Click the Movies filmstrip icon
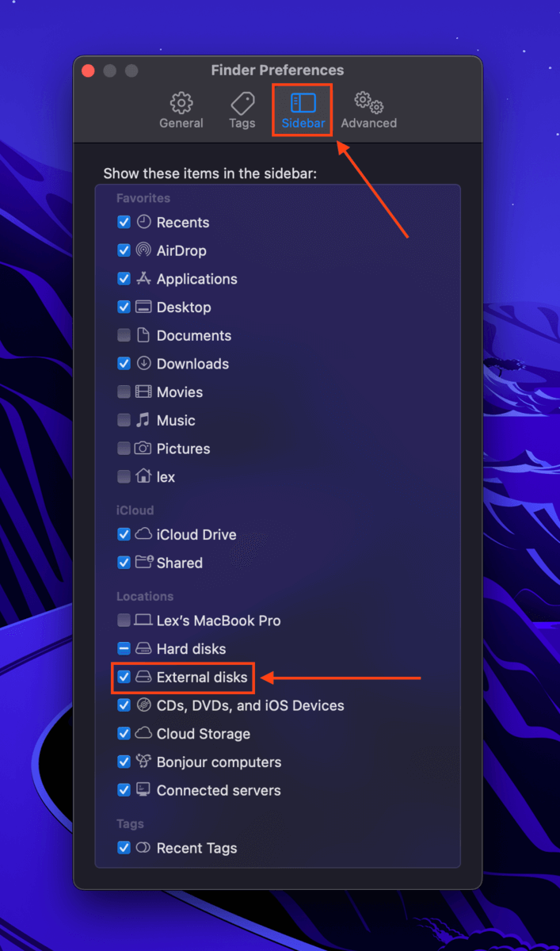The width and height of the screenshot is (560, 951). pyautogui.click(x=143, y=391)
